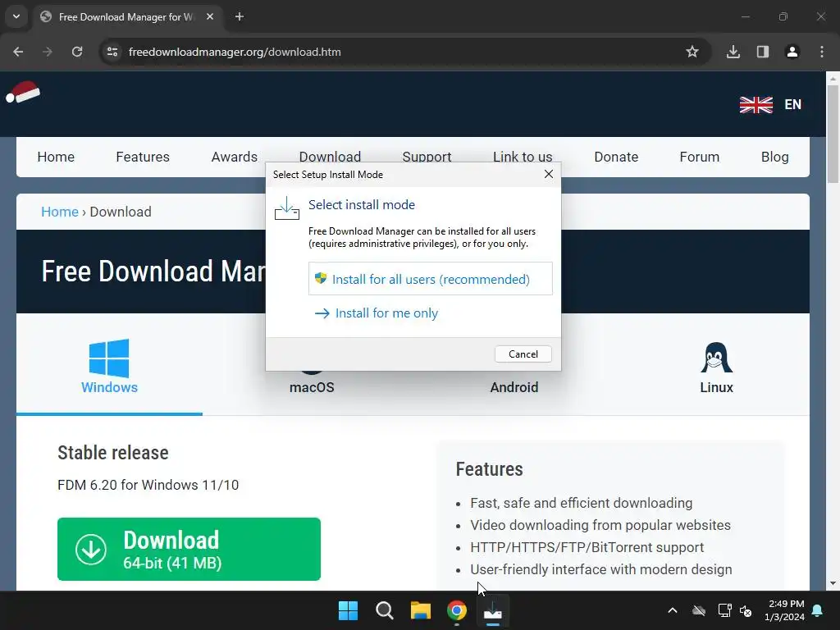Click the Linux penguin icon
The image size is (840, 630).
(x=716, y=358)
